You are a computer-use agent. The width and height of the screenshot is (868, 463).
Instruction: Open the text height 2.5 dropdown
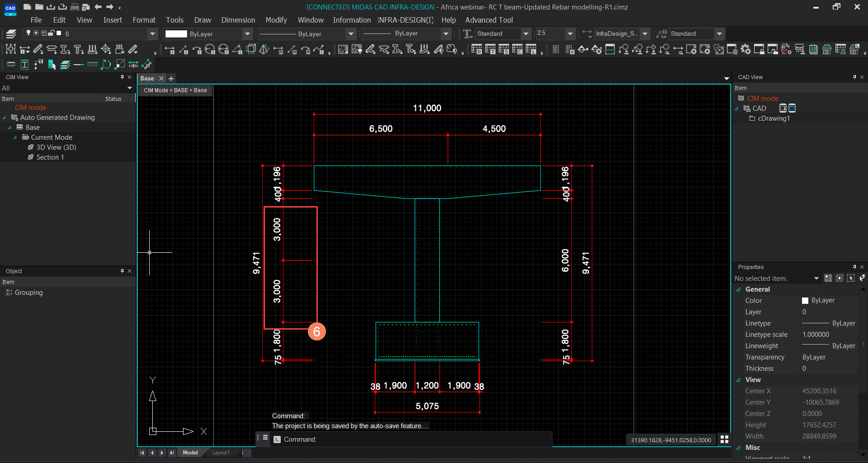570,34
